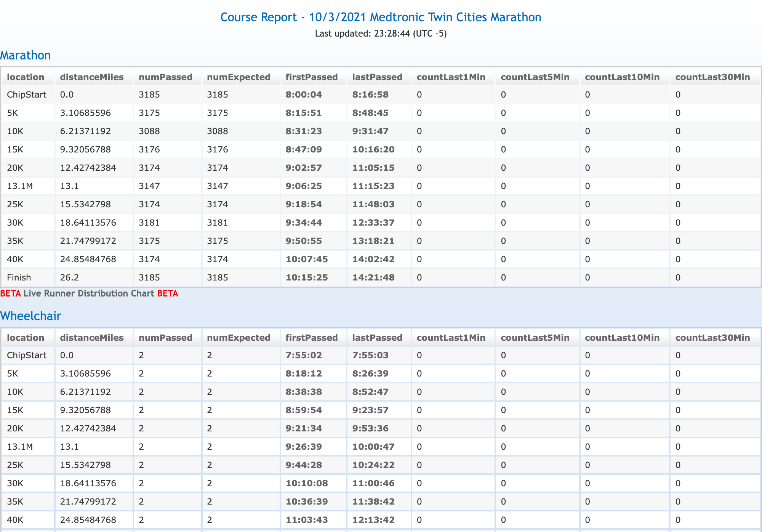Sort by the lastPassed column header

coord(378,77)
